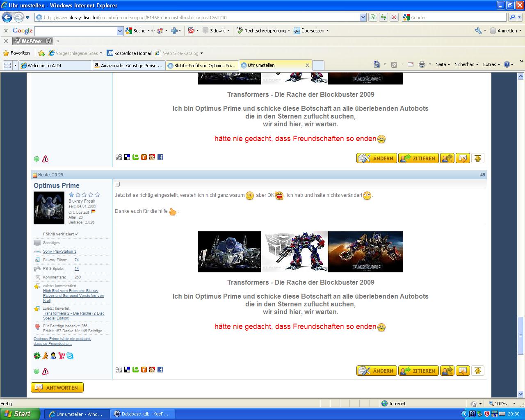Viewport: 525px width, 420px height.
Task: Open the Transformers 2 - Die Rache link
Action: tap(74, 316)
